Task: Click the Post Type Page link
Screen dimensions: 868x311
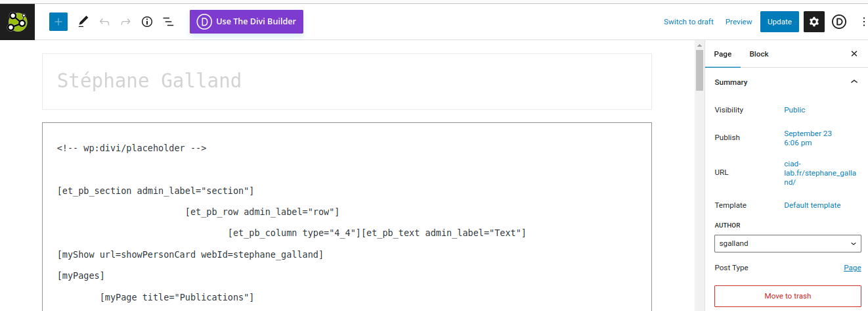Action: tap(852, 268)
